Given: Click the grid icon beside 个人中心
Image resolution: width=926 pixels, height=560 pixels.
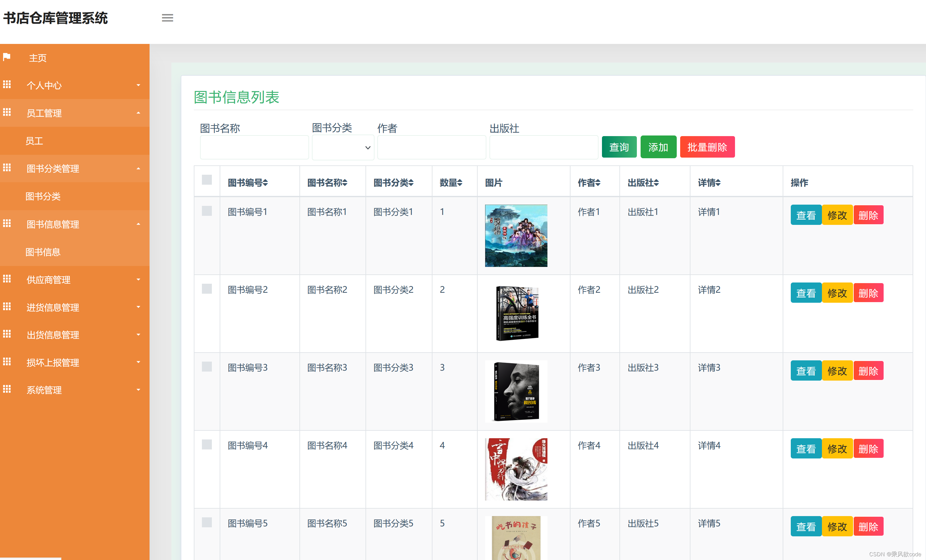Looking at the screenshot, I should pyautogui.click(x=7, y=85).
